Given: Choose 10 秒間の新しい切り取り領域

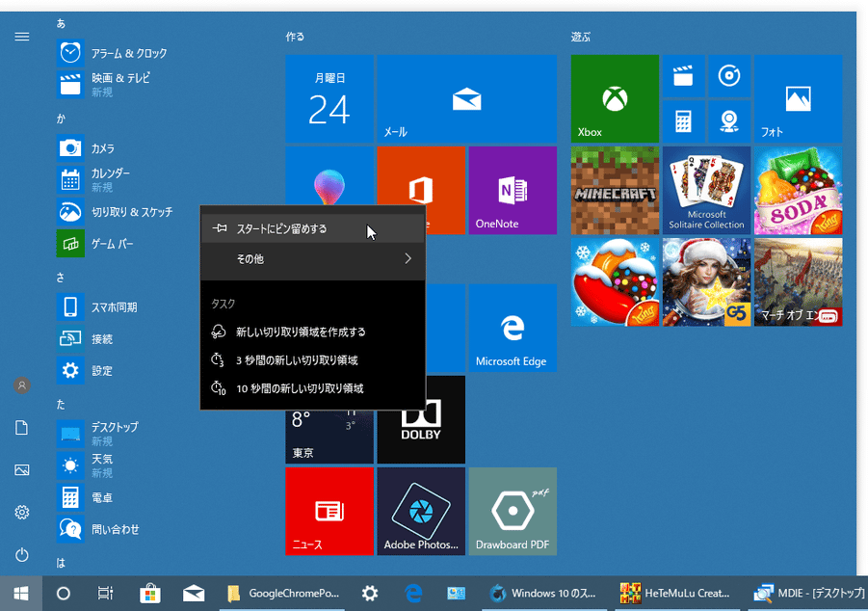Looking at the screenshot, I should (x=313, y=388).
